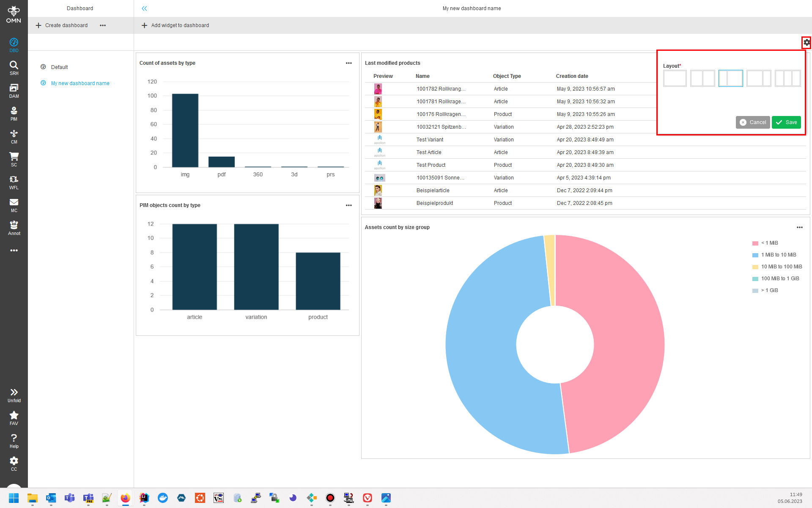Image resolution: width=812 pixels, height=508 pixels.
Task: Click the pink < 1 MiB legend swatch
Action: 755,243
